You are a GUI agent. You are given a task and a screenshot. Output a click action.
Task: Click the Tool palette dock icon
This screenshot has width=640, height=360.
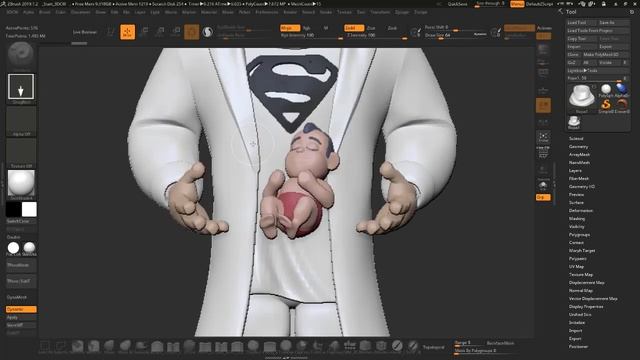tap(632, 12)
